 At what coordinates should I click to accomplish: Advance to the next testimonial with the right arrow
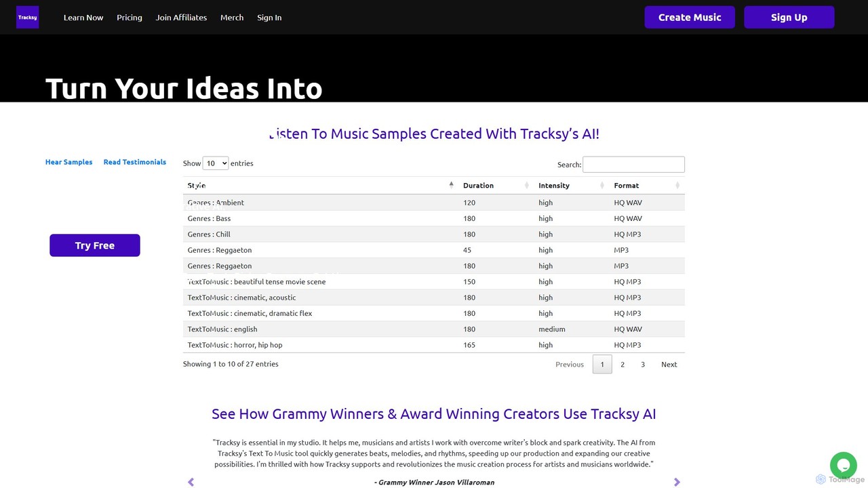tap(677, 482)
